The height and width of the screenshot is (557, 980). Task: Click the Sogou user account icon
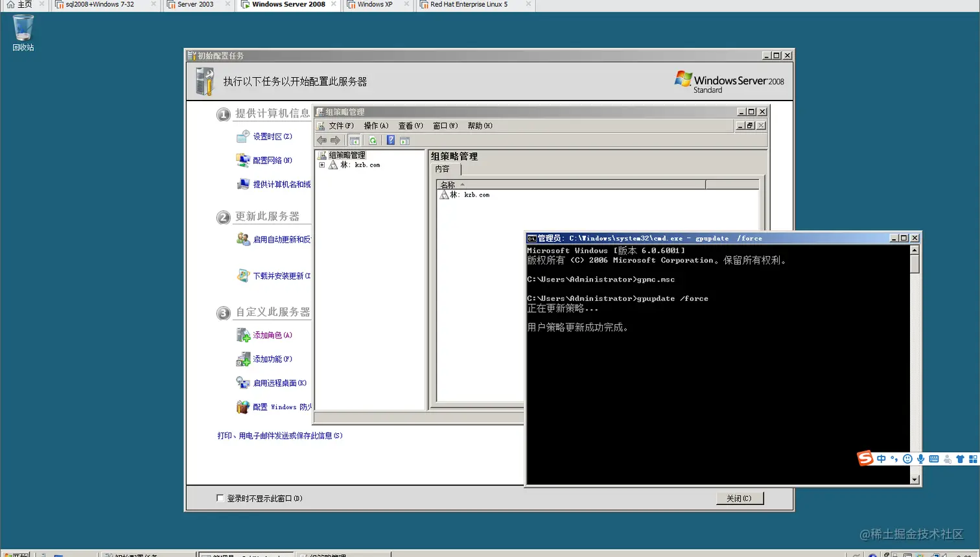(x=948, y=459)
